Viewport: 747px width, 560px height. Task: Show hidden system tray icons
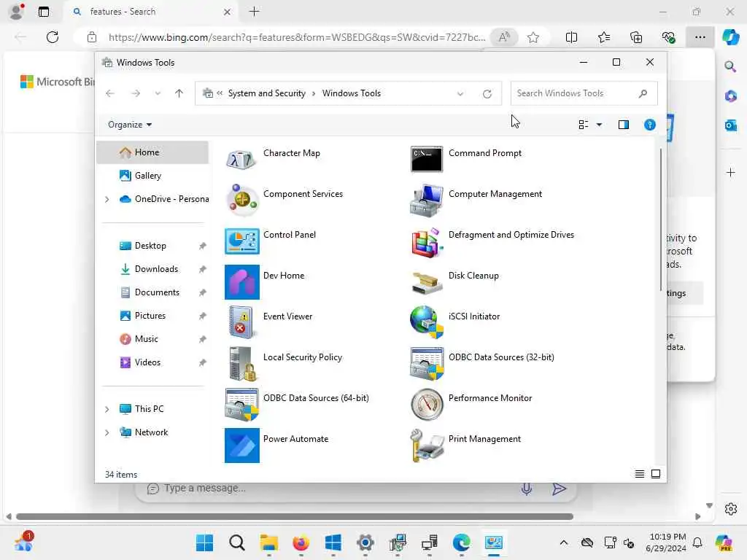pos(564,542)
